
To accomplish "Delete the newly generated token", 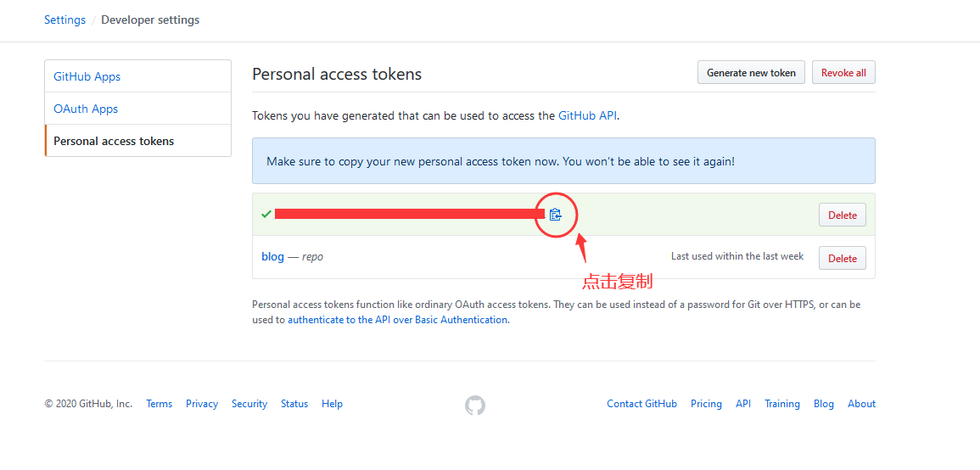I will point(842,215).
